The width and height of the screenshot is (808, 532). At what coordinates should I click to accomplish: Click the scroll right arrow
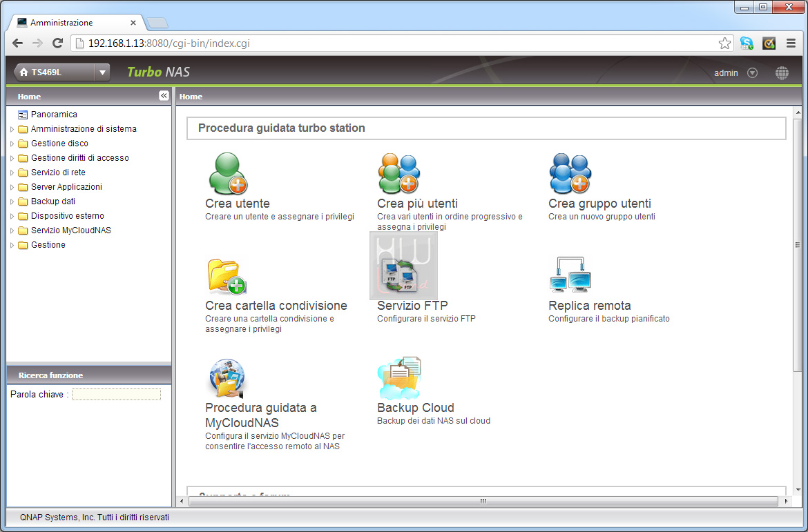coord(786,501)
